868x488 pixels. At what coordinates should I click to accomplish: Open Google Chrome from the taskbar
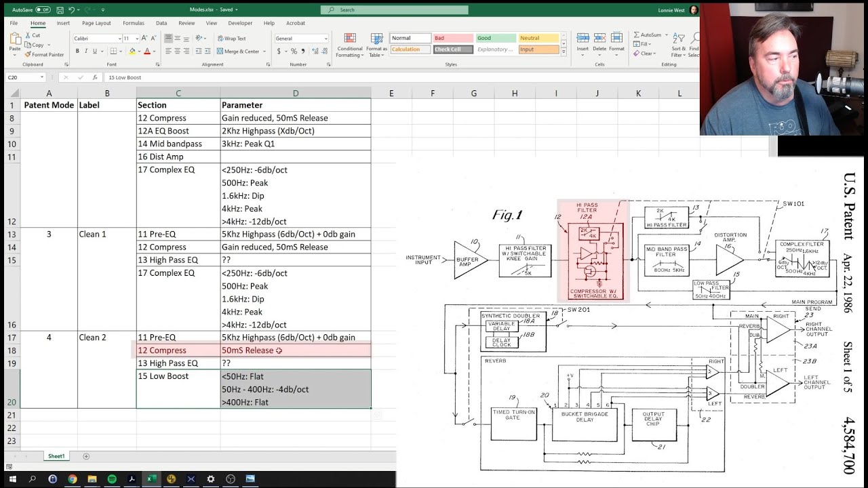(73, 479)
